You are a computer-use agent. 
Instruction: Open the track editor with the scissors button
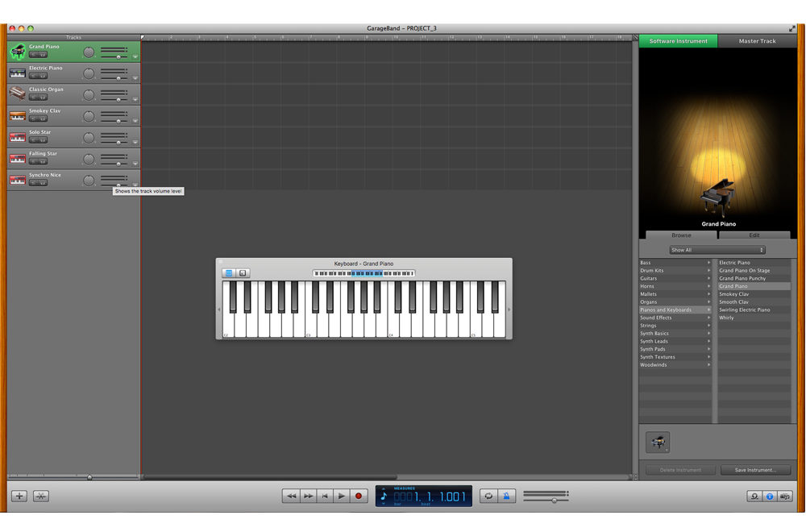click(40, 496)
